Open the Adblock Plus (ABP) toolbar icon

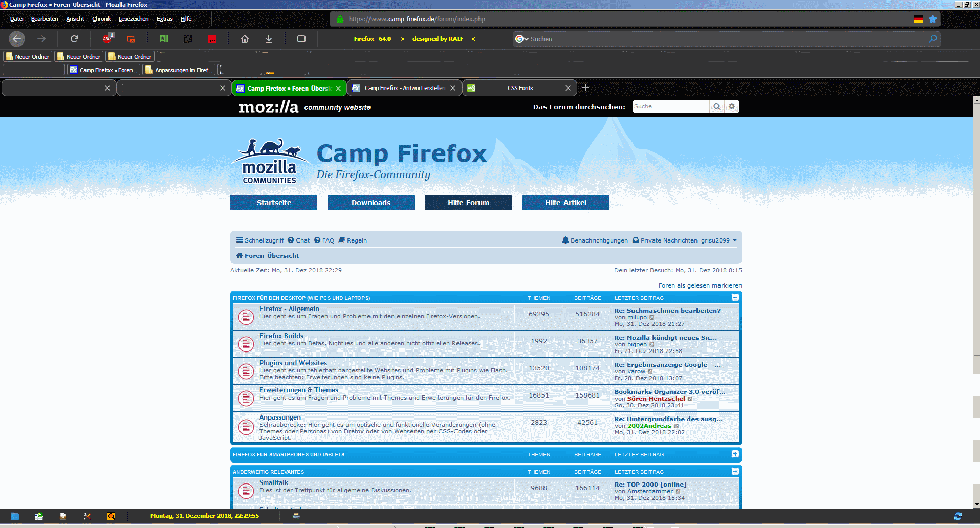coord(107,38)
